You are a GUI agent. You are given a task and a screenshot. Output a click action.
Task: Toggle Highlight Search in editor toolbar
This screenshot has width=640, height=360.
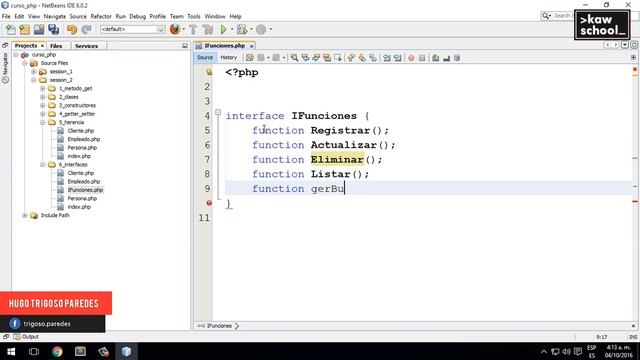327,58
